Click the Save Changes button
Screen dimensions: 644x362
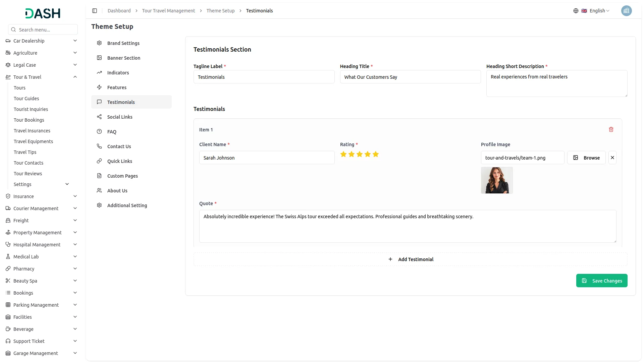[602, 281]
